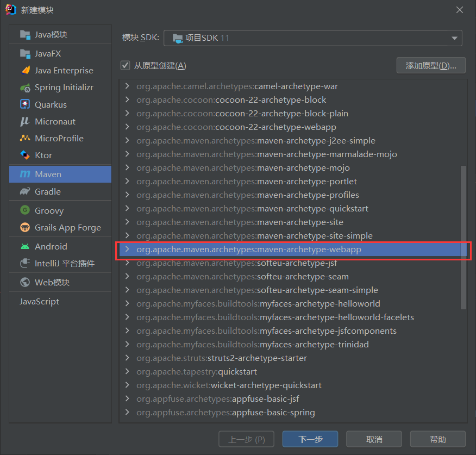The image size is (476, 455).
Task: Select cocoon-22-archetype-block-plain row
Action: click(x=293, y=113)
